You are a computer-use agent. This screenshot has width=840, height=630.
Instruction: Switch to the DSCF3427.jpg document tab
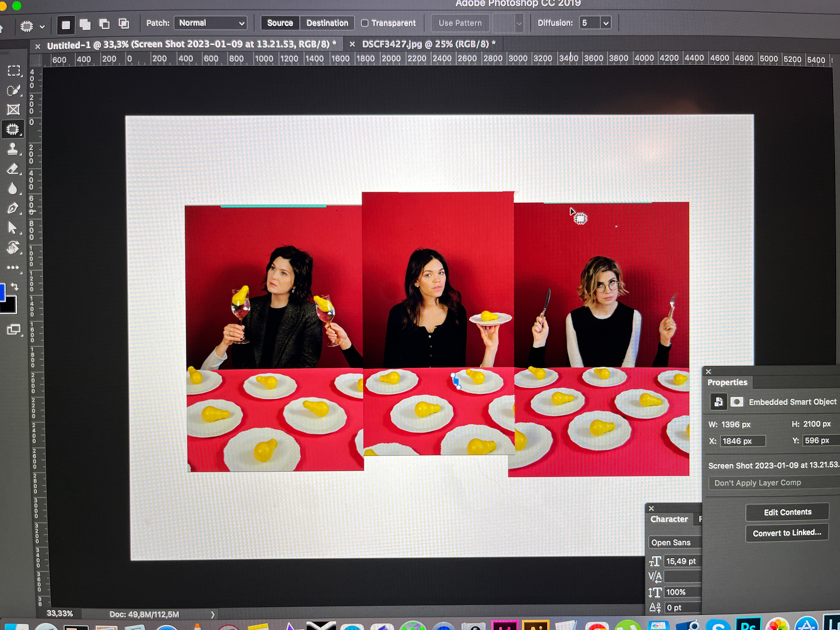tap(425, 44)
